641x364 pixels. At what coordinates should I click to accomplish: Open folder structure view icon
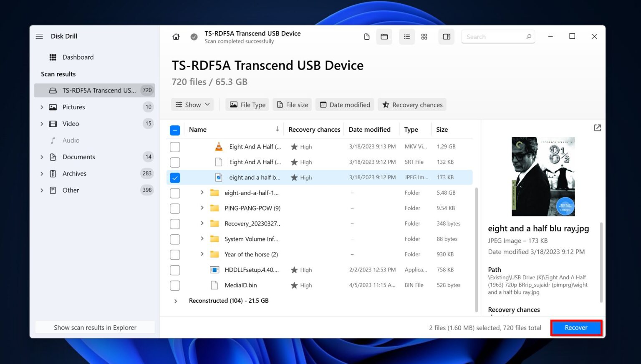point(384,36)
